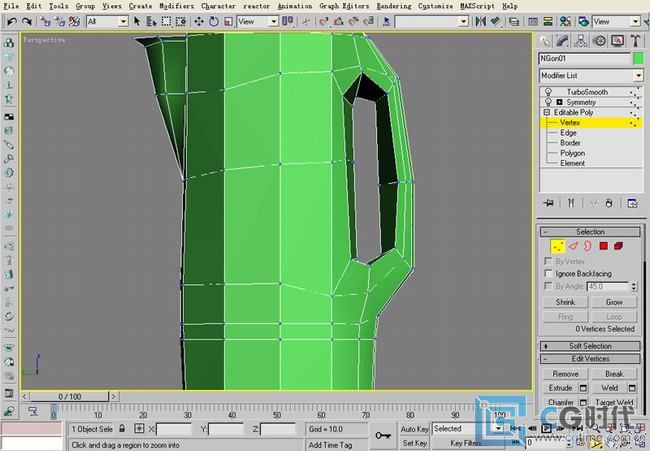The height and width of the screenshot is (451, 650).
Task: Click the Motion panel tab icon
Action: pyautogui.click(x=599, y=41)
